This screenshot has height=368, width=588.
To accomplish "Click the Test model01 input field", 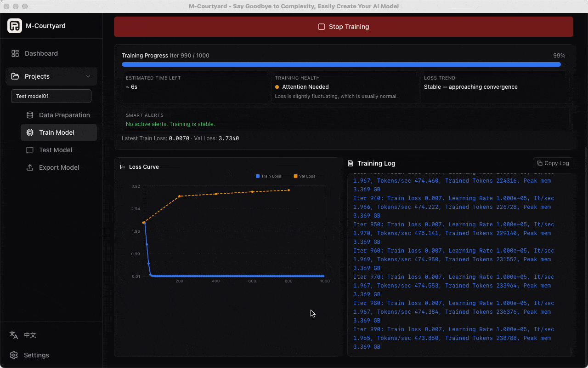I will 51,96.
